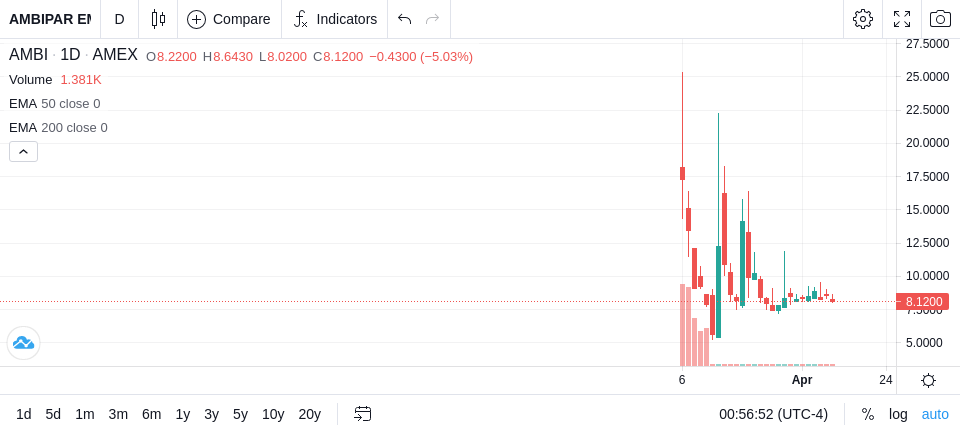This screenshot has width=960, height=433.
Task: Enter fullscreen mode
Action: 901,19
